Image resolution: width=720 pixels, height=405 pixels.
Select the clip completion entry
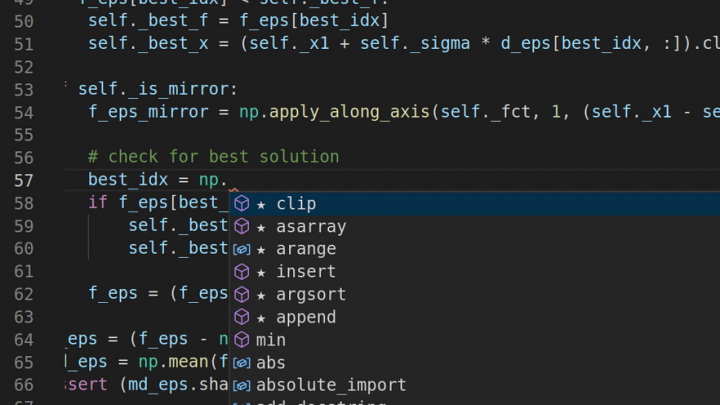tap(296, 204)
